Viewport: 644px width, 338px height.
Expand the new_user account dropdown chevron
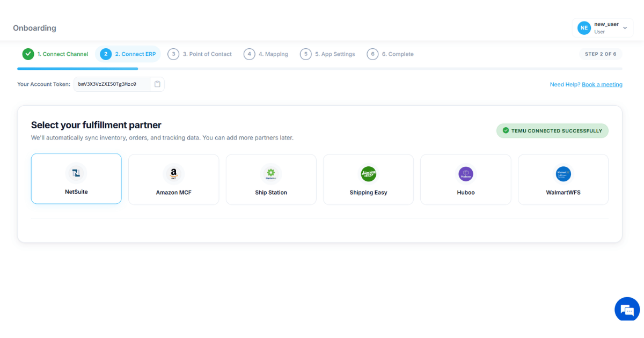point(625,28)
